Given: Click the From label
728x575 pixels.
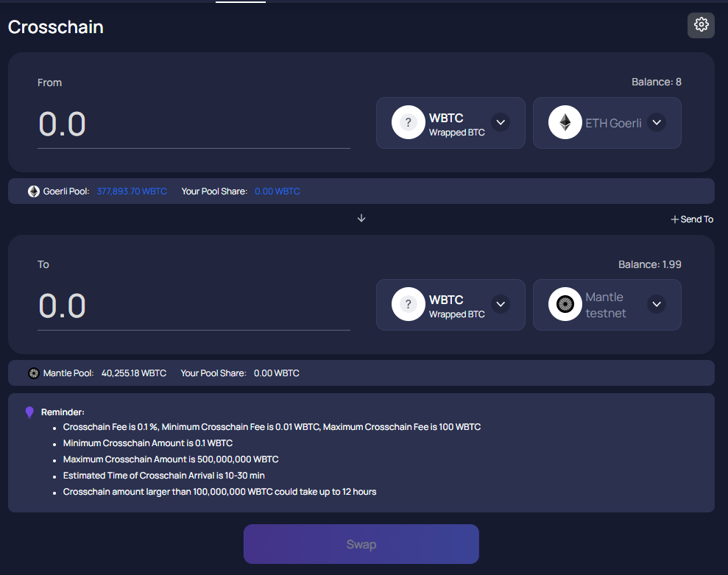Looking at the screenshot, I should pos(49,82).
